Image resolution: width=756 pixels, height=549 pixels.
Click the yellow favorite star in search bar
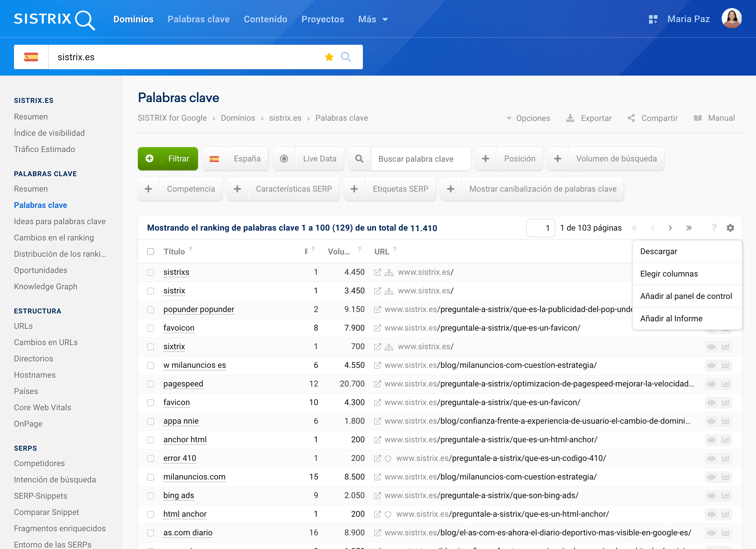[x=329, y=57]
